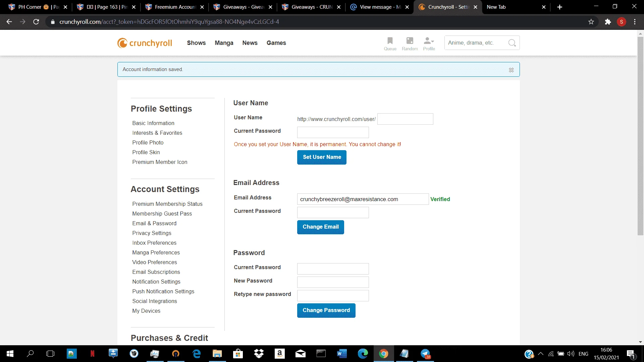Image resolution: width=644 pixels, height=362 pixels.
Task: Click the search magnifier icon
Action: click(512, 43)
